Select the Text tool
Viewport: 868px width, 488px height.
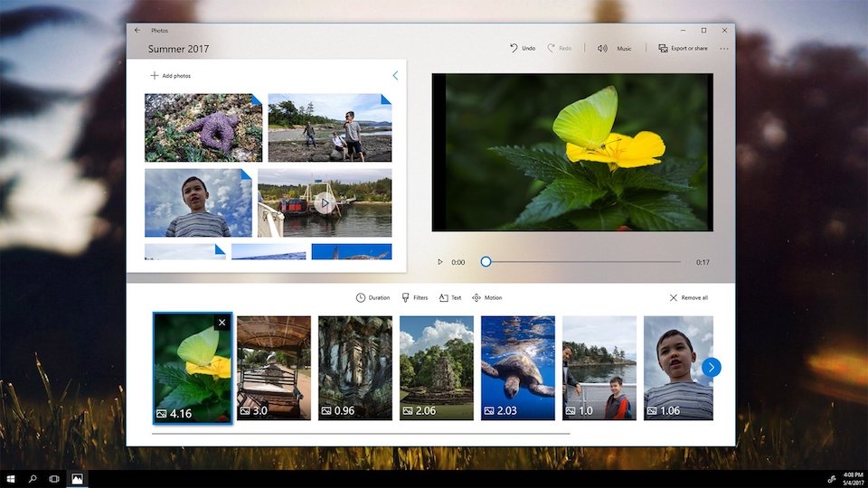click(450, 297)
